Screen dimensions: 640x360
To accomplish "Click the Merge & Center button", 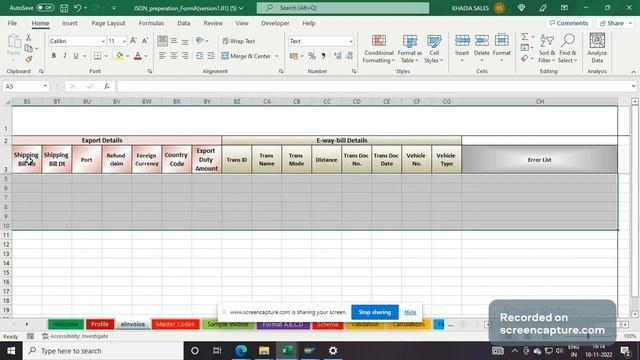I will [246, 56].
